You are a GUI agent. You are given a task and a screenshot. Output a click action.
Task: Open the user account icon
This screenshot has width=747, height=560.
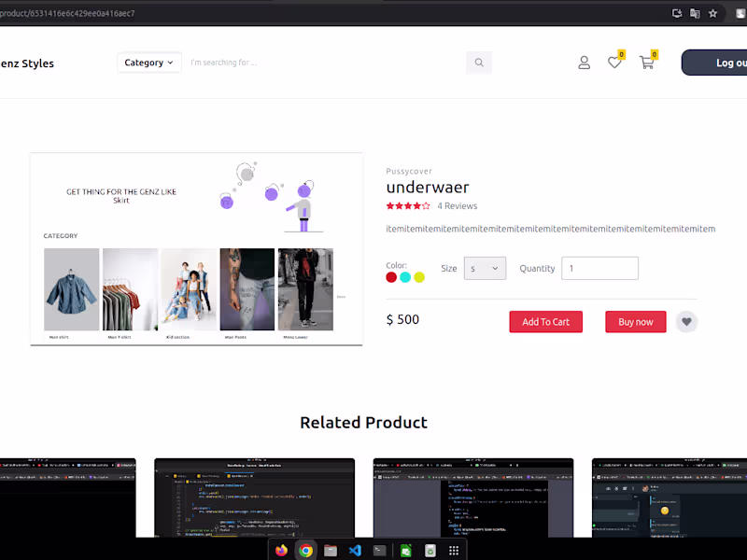point(585,63)
